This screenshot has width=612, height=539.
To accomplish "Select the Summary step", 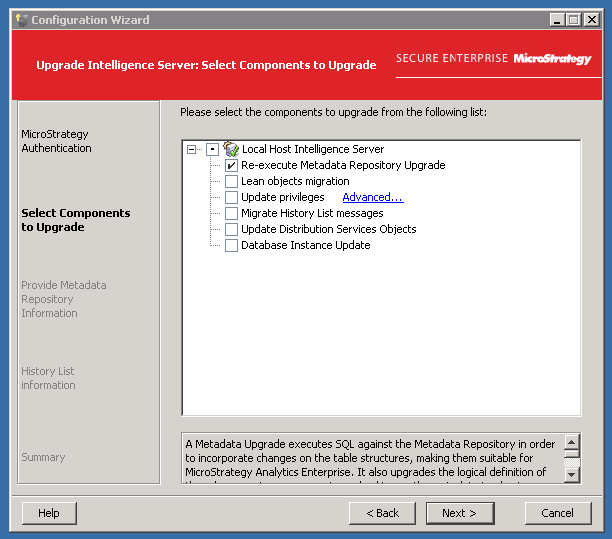I will click(43, 457).
